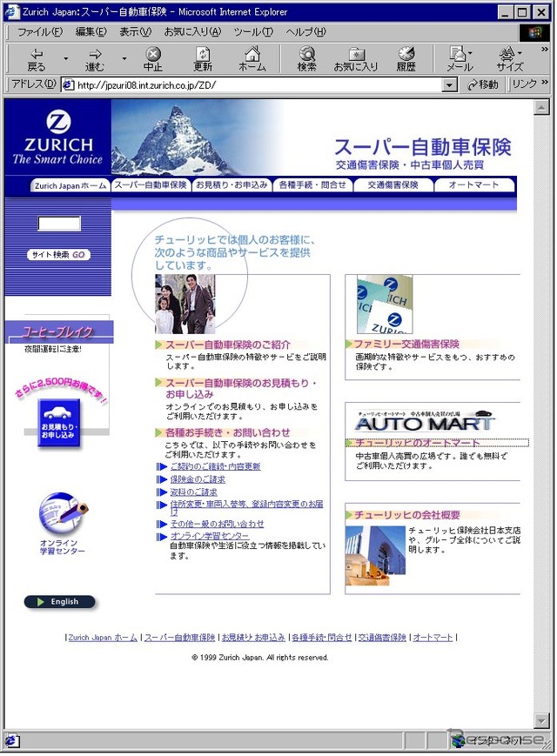This screenshot has height=756, width=557.
Task: Open the ツール(T) menu
Action: [x=253, y=32]
